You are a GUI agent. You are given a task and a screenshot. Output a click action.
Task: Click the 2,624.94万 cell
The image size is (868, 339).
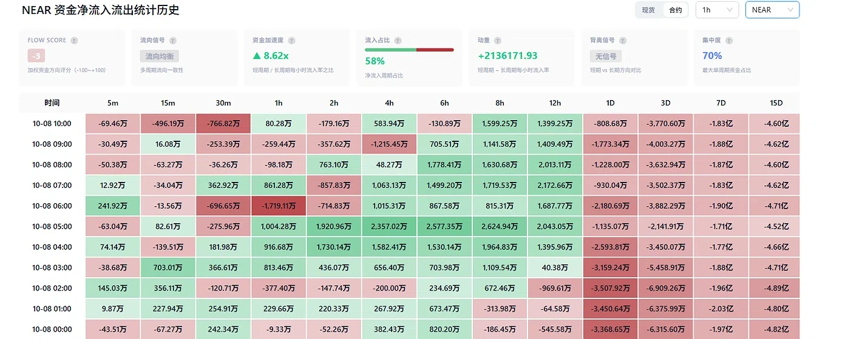pyautogui.click(x=500, y=227)
